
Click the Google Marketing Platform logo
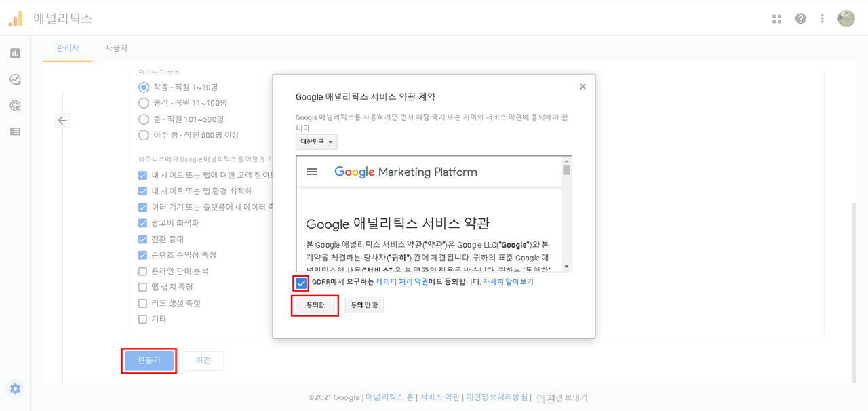coord(406,172)
